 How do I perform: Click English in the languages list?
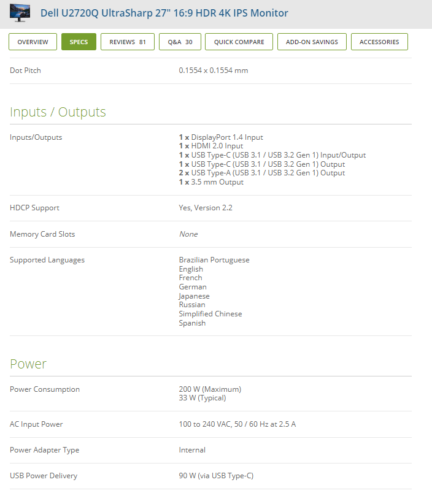point(191,269)
